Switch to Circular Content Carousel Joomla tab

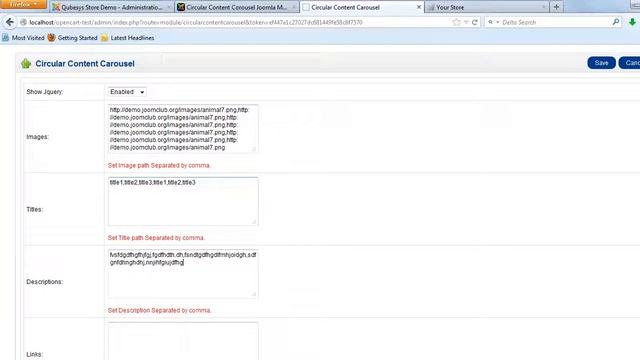[x=237, y=7]
